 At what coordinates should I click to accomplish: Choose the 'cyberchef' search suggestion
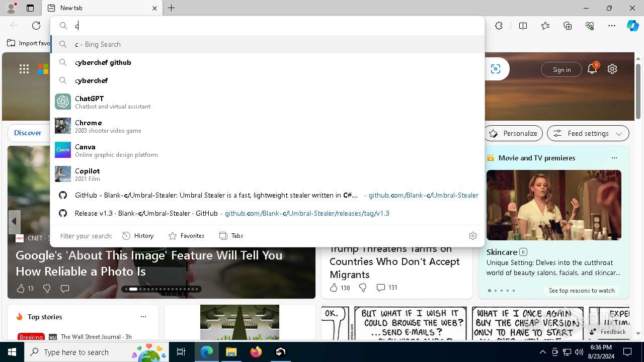pyautogui.click(x=268, y=80)
